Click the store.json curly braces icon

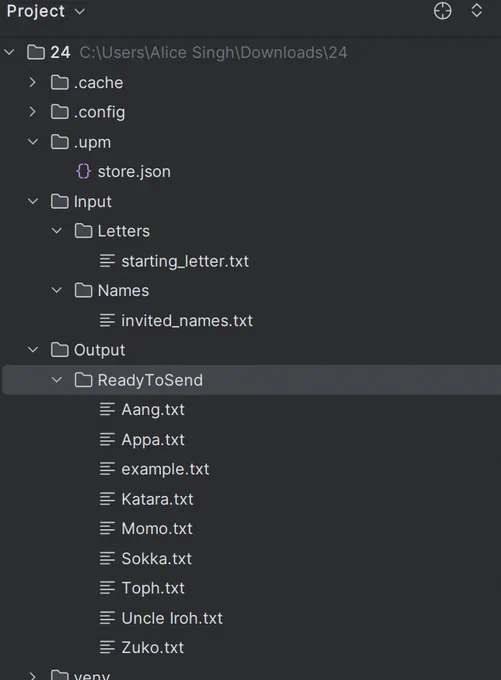[x=83, y=171]
